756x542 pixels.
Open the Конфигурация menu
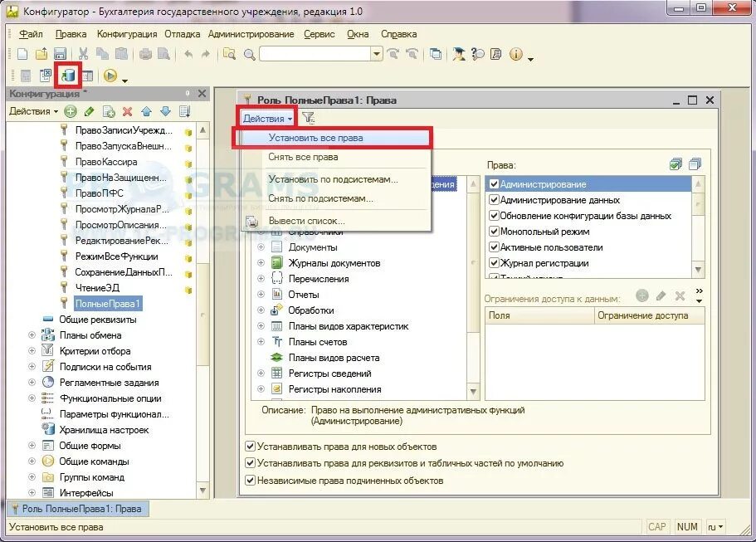click(127, 34)
